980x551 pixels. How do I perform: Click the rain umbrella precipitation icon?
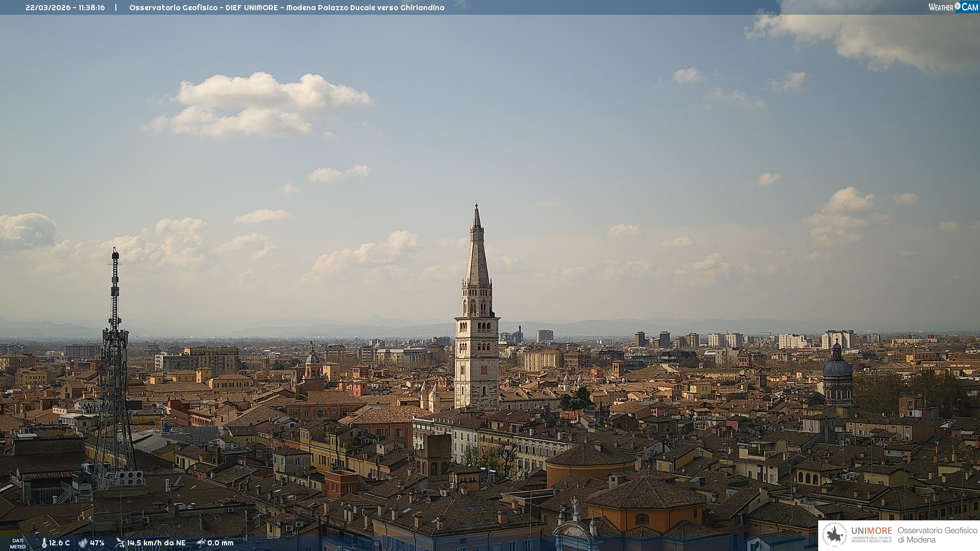201,543
